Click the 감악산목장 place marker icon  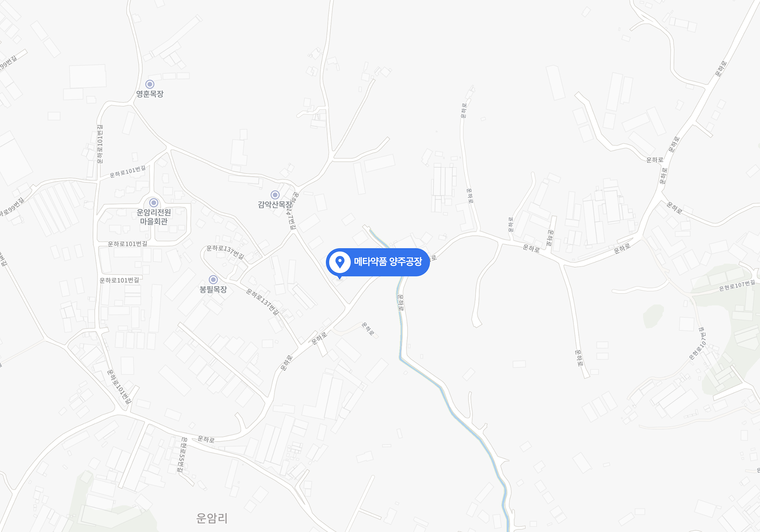click(x=275, y=195)
